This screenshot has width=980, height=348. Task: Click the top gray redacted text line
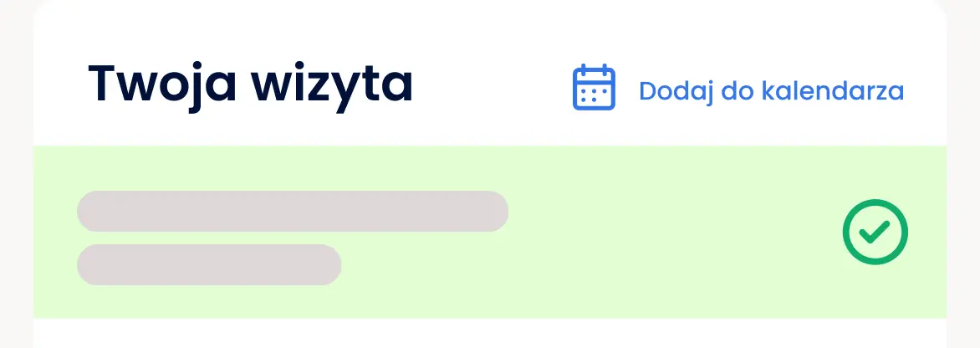[293, 211]
